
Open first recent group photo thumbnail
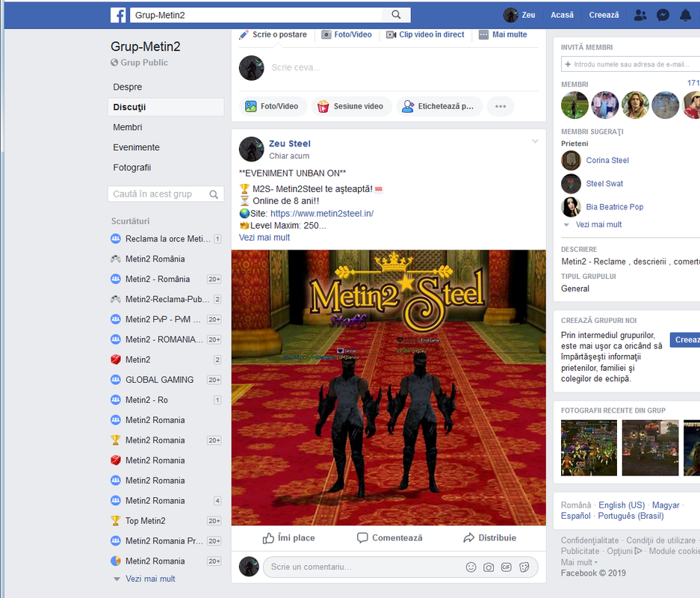click(x=589, y=448)
